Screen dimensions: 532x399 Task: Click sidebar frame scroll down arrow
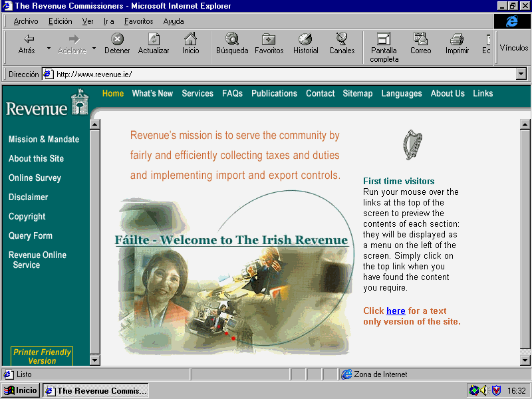click(95, 360)
